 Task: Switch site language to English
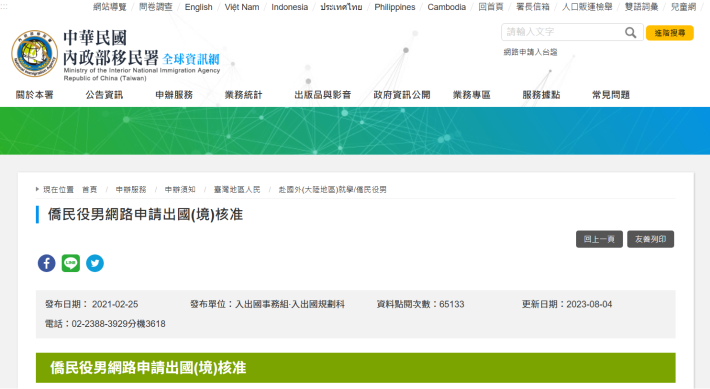pos(198,7)
